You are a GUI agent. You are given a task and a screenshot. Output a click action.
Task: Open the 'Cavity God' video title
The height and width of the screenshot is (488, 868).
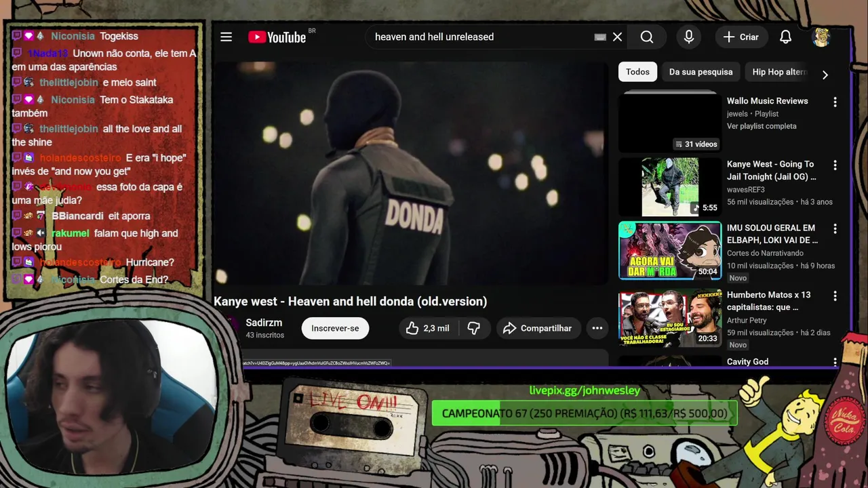coord(747,362)
